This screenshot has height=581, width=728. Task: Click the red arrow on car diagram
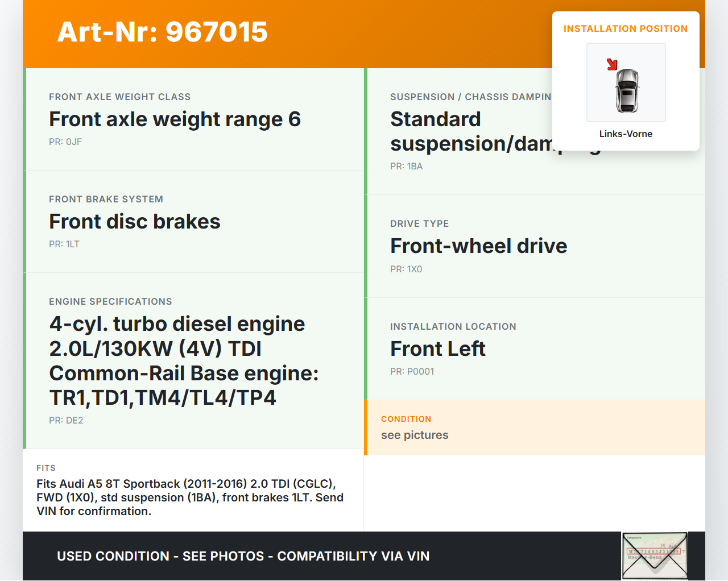click(x=612, y=64)
